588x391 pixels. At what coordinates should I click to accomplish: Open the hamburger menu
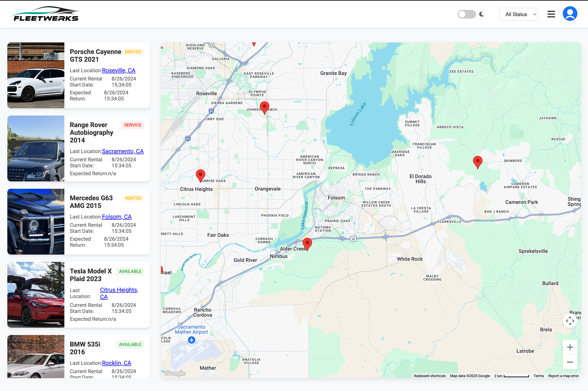[551, 14]
